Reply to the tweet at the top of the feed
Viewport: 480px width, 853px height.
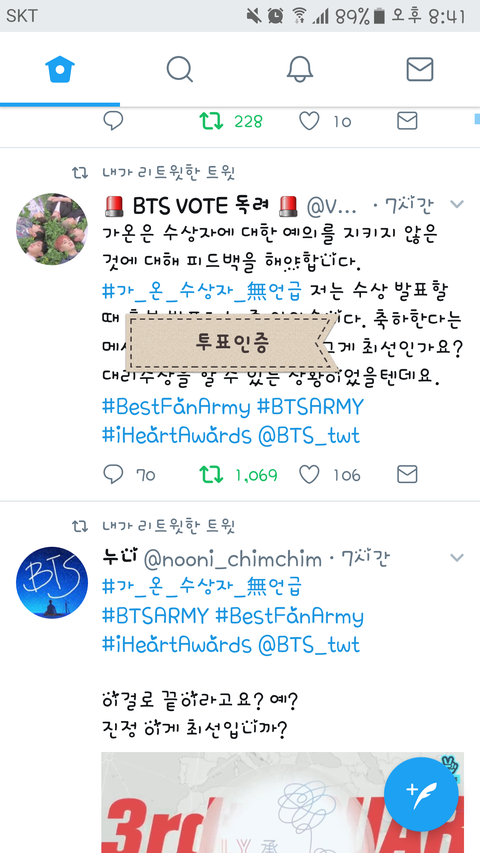pos(113,120)
